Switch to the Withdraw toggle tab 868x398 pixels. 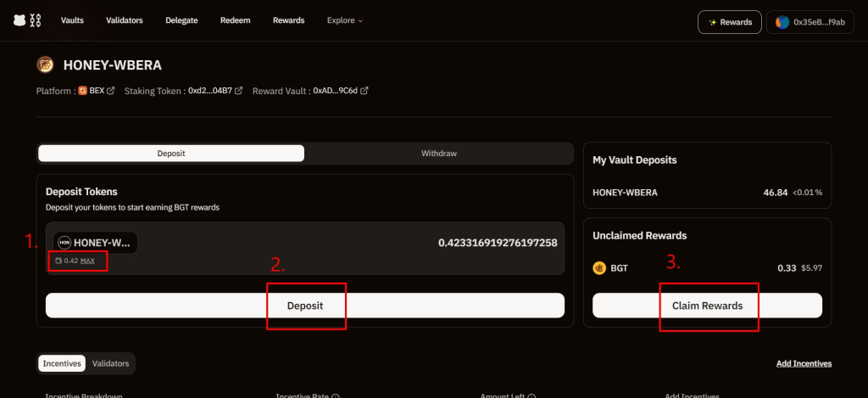(439, 154)
